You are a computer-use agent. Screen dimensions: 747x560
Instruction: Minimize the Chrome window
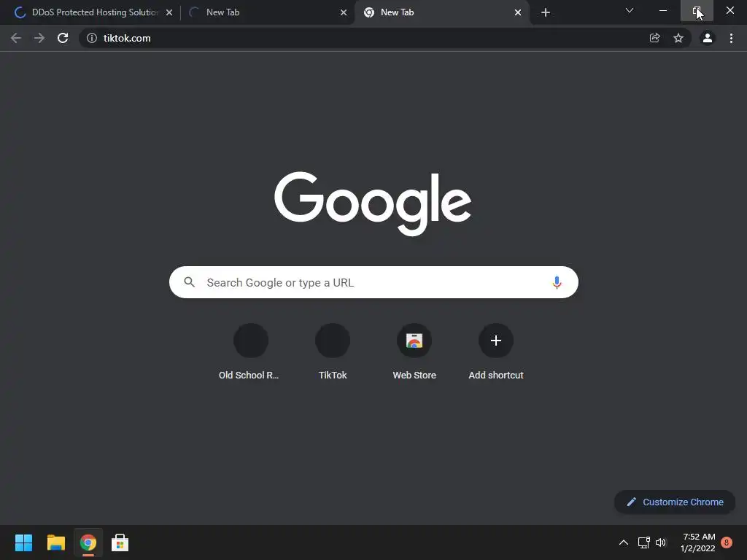[x=663, y=10]
